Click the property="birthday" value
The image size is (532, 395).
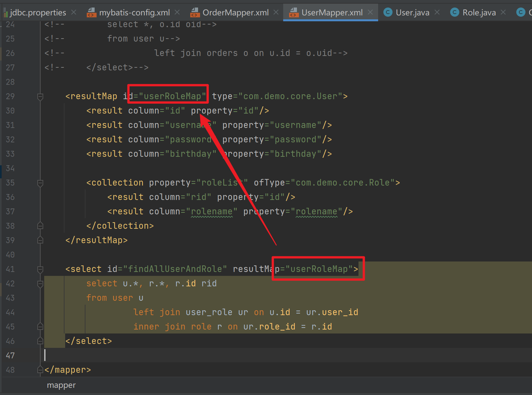[295, 154]
